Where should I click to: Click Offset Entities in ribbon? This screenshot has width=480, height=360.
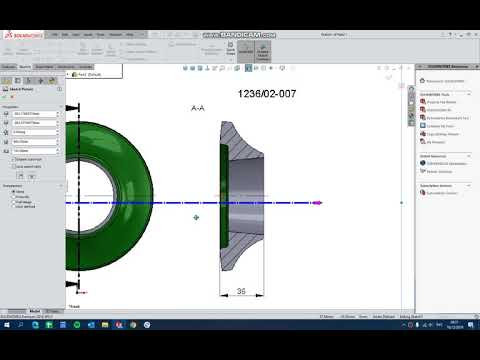[x=111, y=49]
